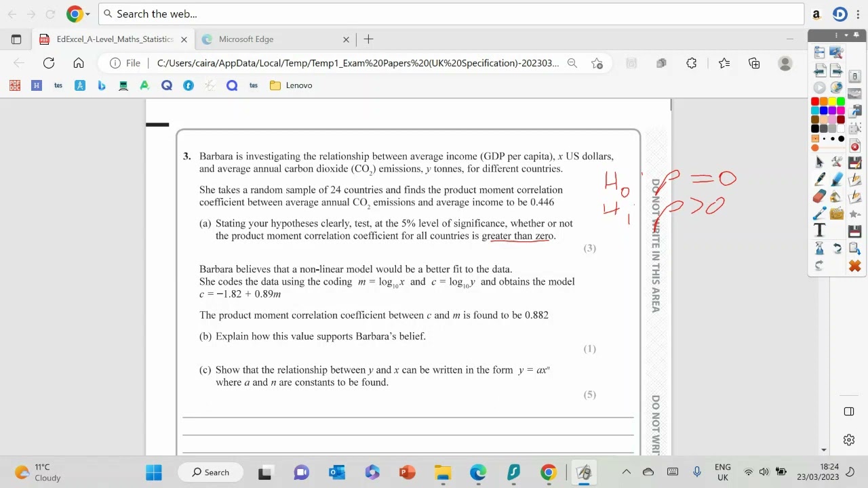Image resolution: width=868 pixels, height=488 pixels.
Task: Open the media folder tool
Action: pos(837,213)
